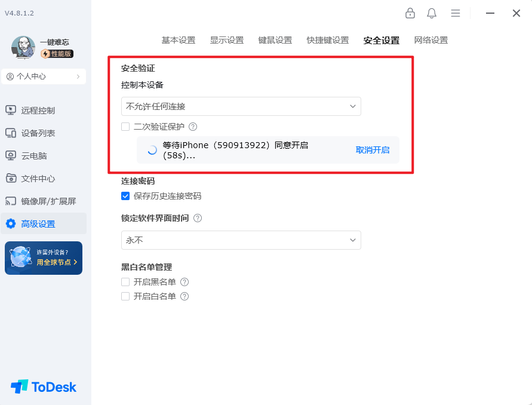Click the 连接密码 heading
Viewport: 532px width, 405px height.
pos(138,181)
